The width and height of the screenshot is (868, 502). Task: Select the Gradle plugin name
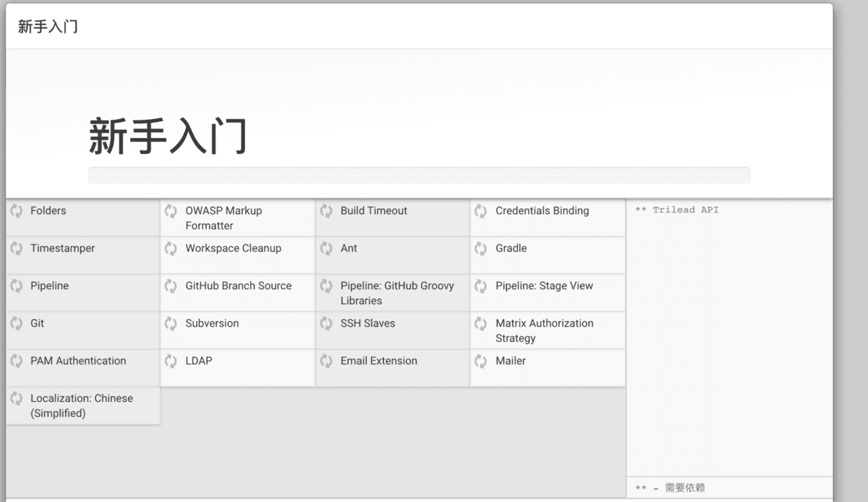click(511, 248)
